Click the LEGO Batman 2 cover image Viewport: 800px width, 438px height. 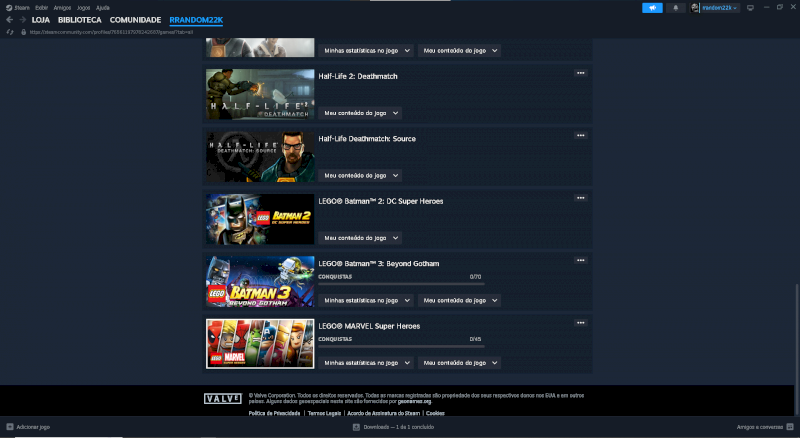260,219
